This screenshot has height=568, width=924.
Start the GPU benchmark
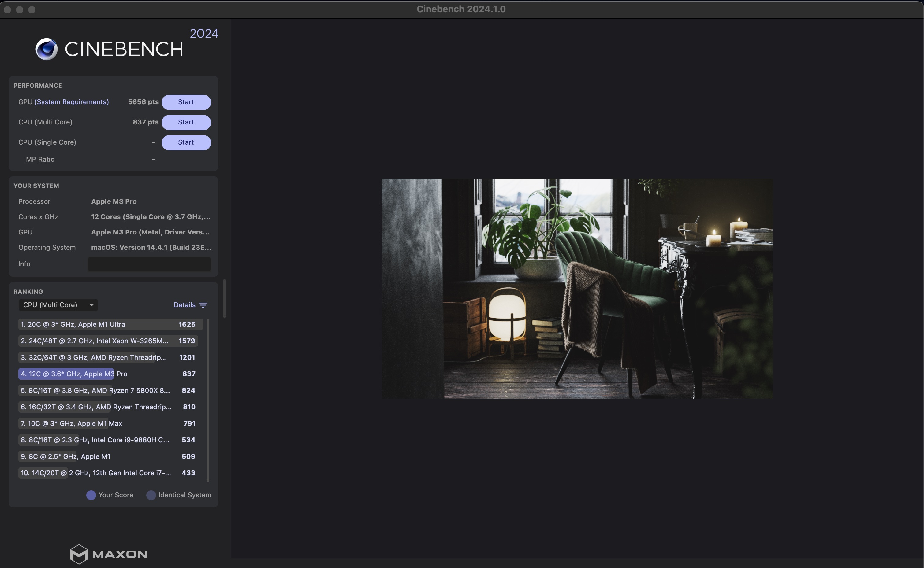(186, 102)
